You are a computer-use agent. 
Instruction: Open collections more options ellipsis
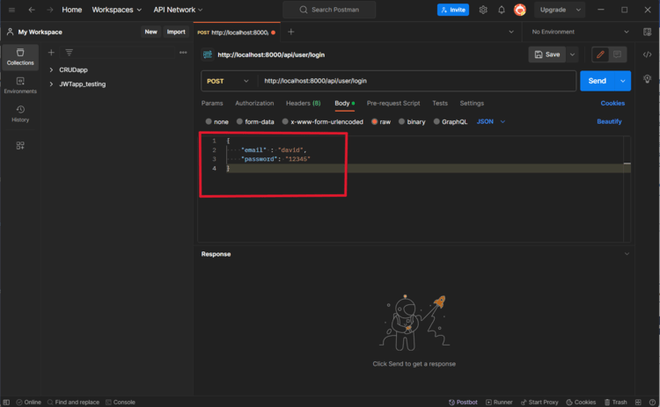coord(183,53)
